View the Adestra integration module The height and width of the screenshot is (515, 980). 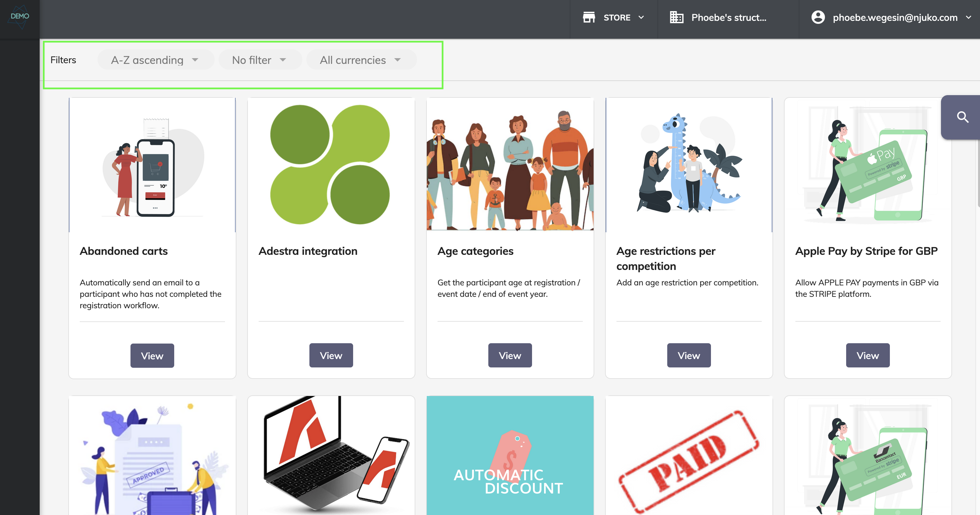coord(331,356)
